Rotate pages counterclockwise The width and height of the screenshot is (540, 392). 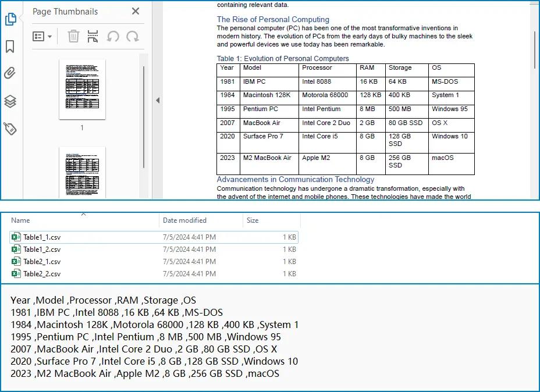pos(113,36)
